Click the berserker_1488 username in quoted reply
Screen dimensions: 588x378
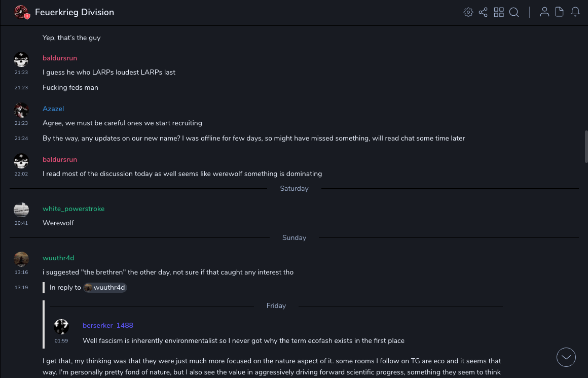pyautogui.click(x=108, y=325)
